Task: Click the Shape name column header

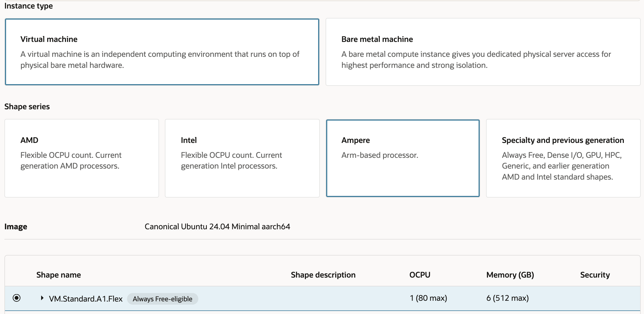Action: (x=59, y=275)
